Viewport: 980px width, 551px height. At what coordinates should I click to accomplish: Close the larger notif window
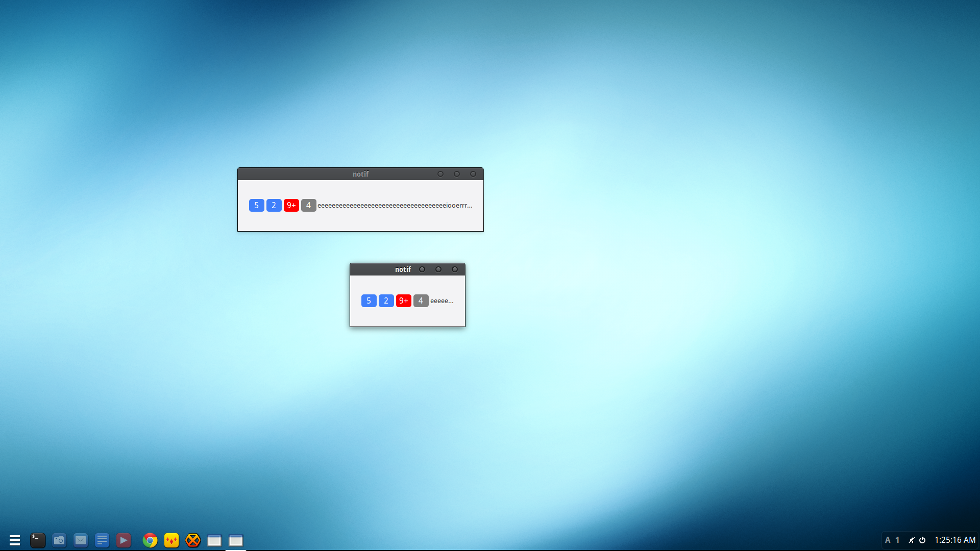point(473,174)
